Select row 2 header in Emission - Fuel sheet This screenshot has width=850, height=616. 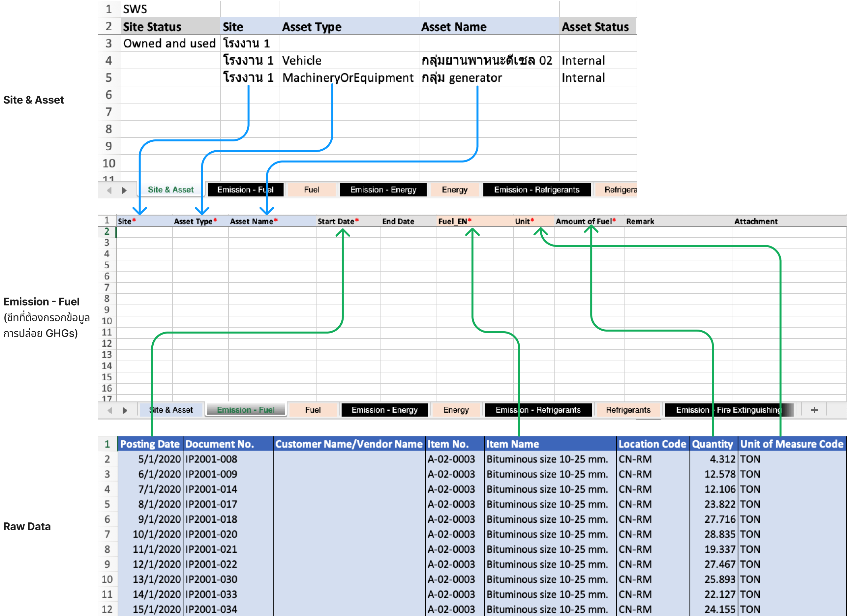click(107, 232)
